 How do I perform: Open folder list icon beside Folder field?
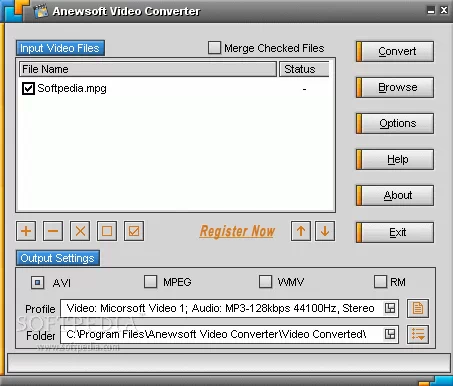coord(418,334)
